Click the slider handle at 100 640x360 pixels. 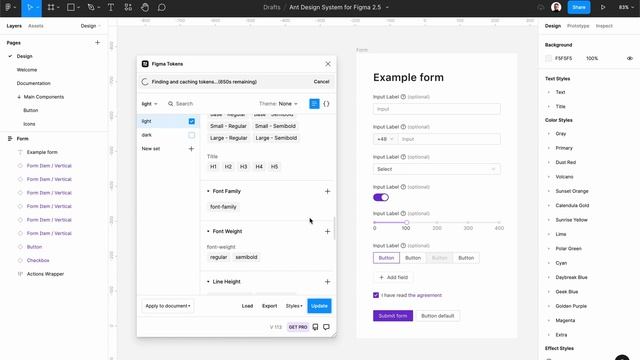[407, 222]
